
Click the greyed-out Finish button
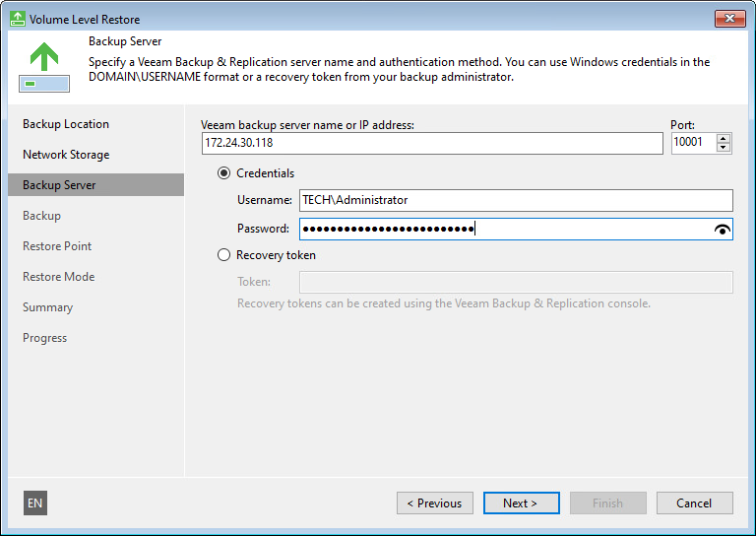608,503
